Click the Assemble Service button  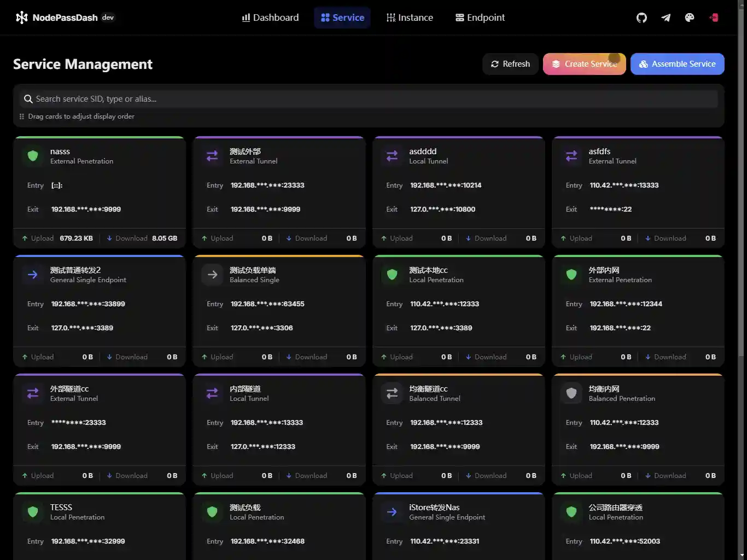point(677,64)
